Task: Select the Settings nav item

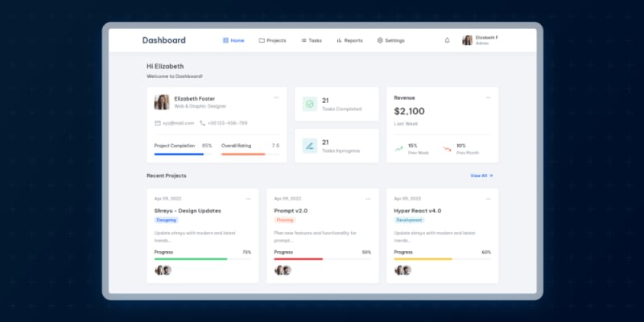Action: pyautogui.click(x=390, y=40)
